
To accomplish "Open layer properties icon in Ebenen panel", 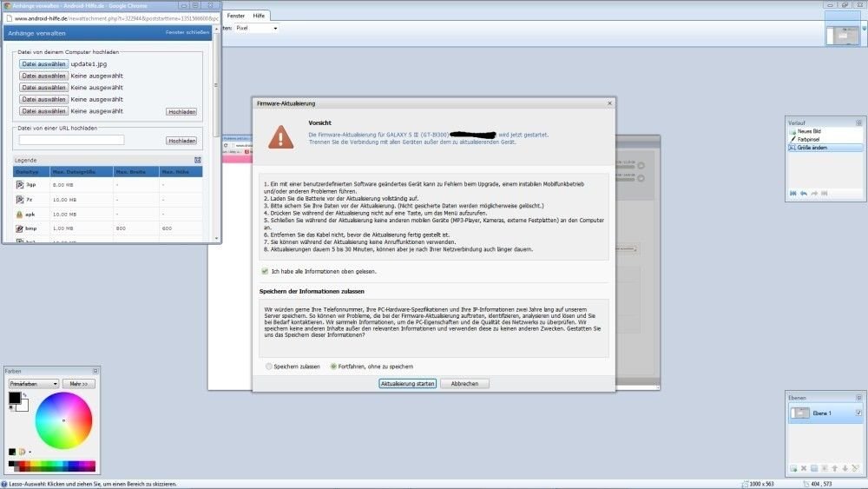I will 856,468.
